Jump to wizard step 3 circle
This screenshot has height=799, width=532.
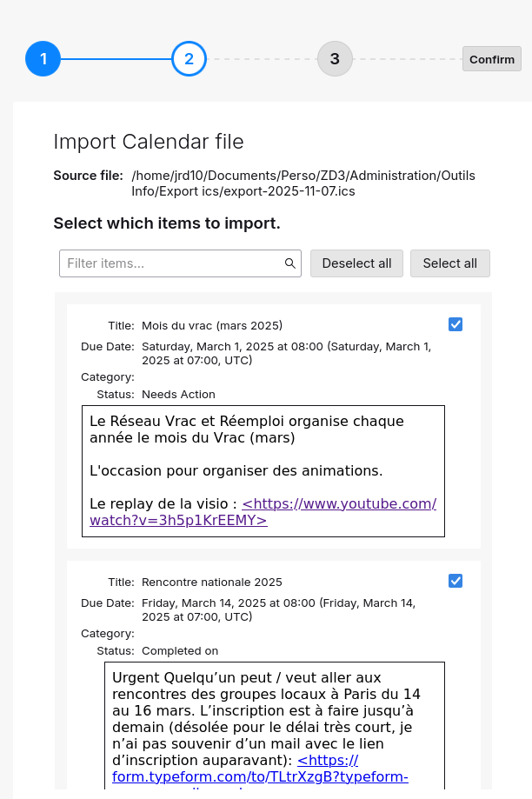pos(335,59)
